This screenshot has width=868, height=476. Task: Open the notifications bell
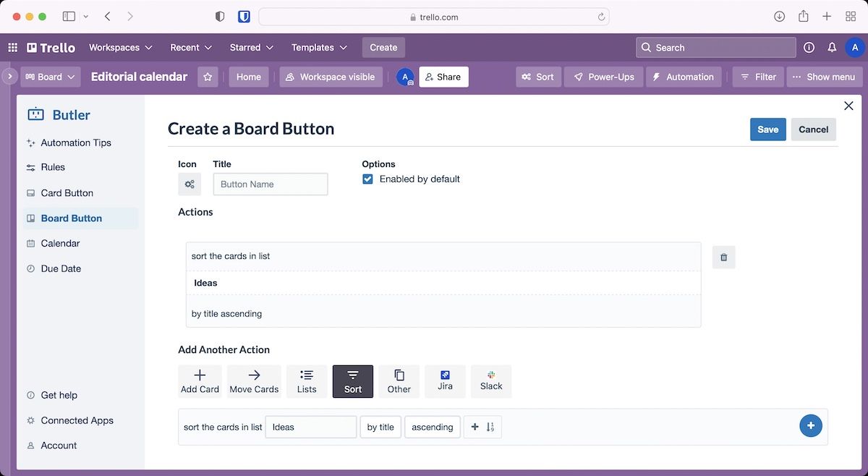832,48
